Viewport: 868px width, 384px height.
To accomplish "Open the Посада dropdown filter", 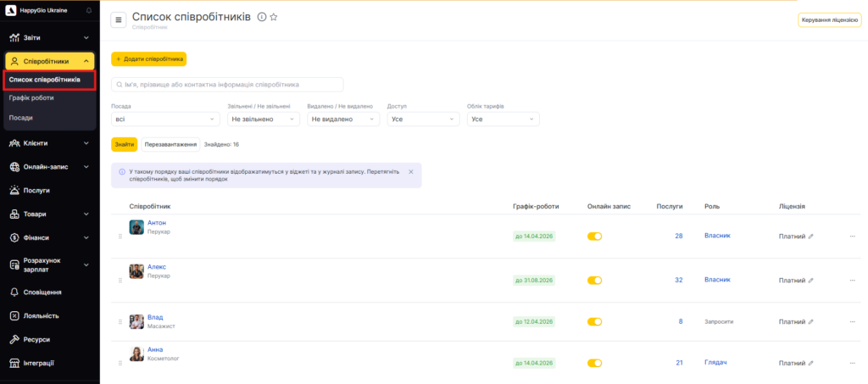I will (165, 120).
